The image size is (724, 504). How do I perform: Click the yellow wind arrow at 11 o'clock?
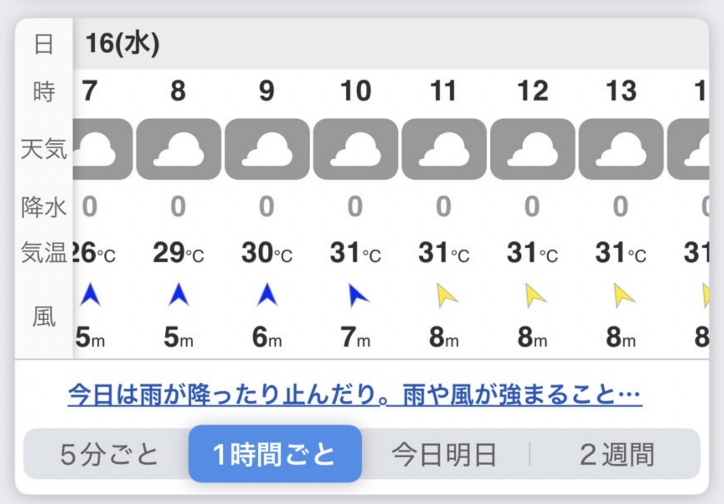pos(446,296)
